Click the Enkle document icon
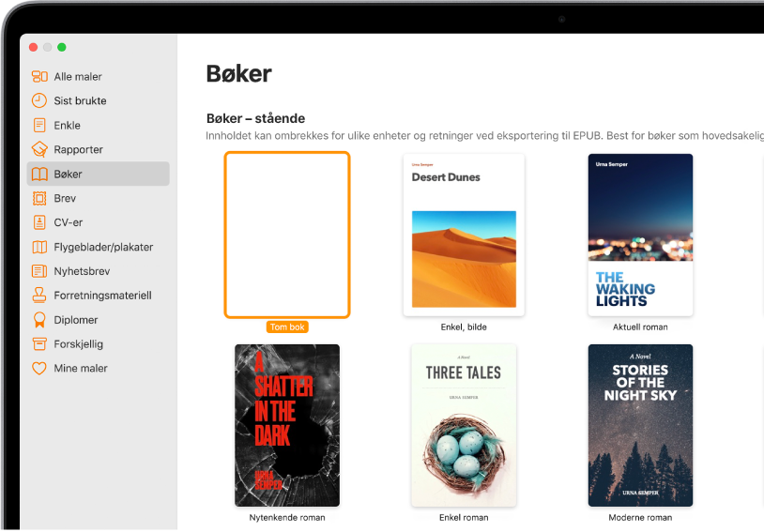 coord(39,125)
